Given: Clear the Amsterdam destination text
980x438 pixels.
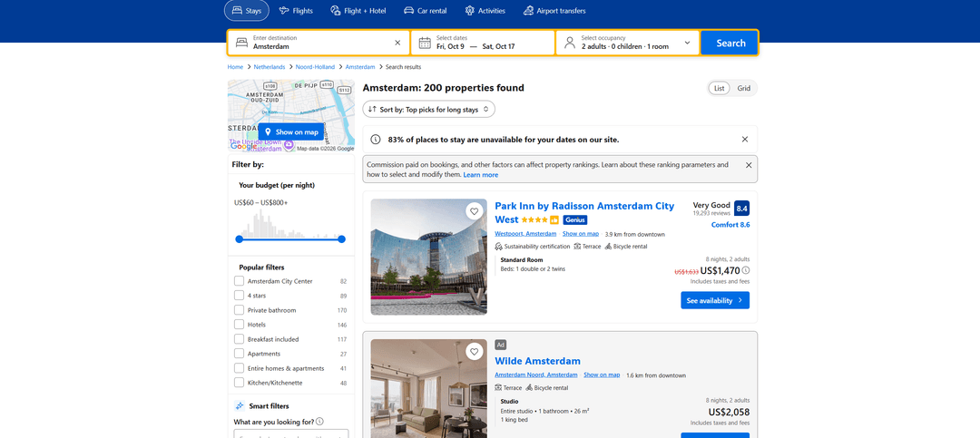Looking at the screenshot, I should coord(397,44).
